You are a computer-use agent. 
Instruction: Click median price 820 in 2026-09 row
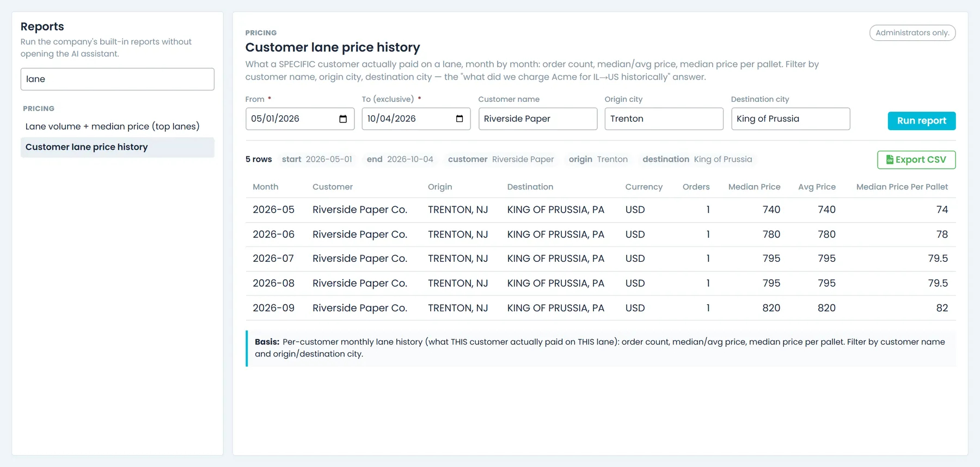(x=771, y=308)
